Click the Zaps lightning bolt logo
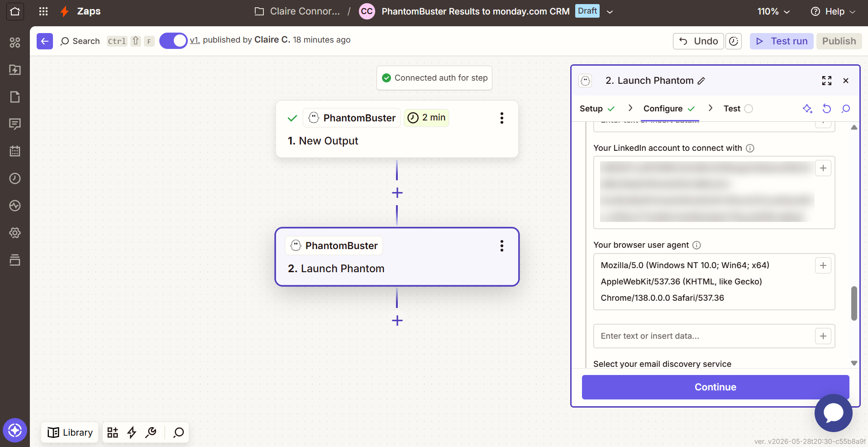Viewport: 868px width, 447px height. pyautogui.click(x=65, y=11)
